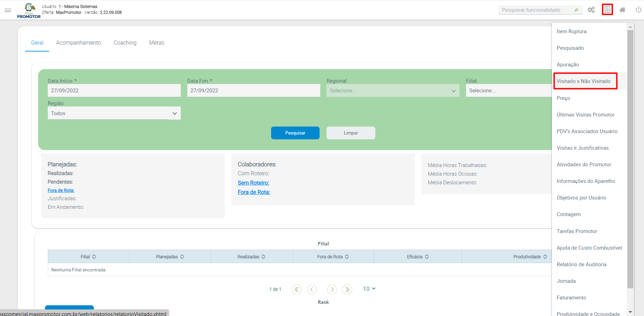644x316 pixels.
Task: Expand the Regional dropdown
Action: [393, 91]
